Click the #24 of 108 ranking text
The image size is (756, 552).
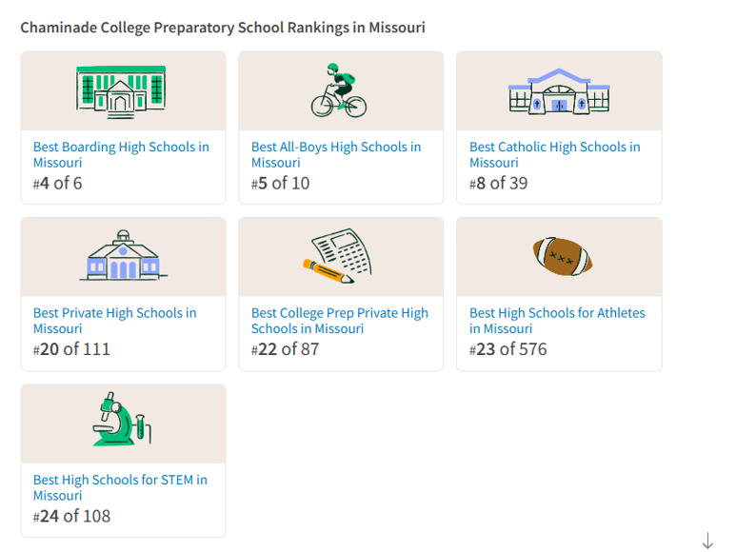coord(71,516)
